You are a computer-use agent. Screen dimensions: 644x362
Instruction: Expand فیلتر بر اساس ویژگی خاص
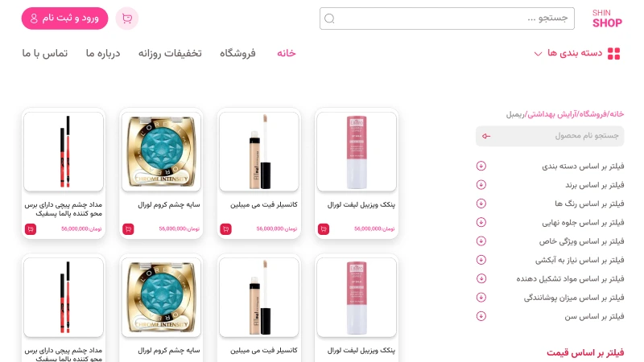click(x=481, y=241)
